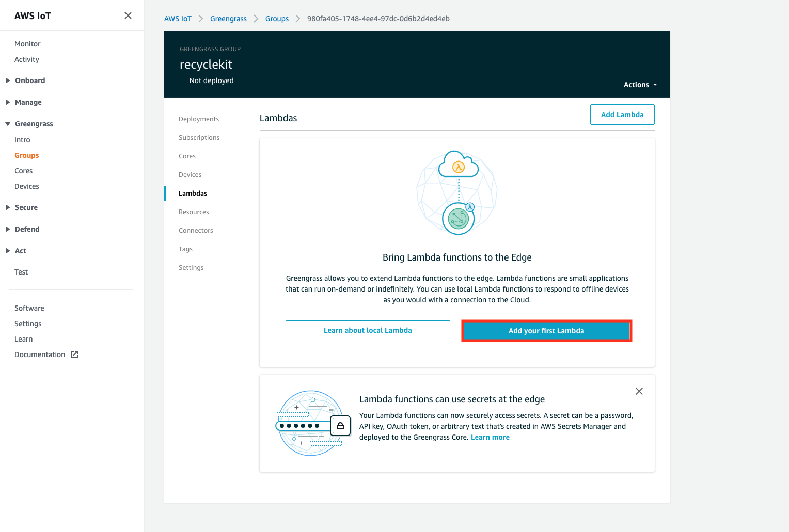Open Cores in the left sidebar

(24, 171)
